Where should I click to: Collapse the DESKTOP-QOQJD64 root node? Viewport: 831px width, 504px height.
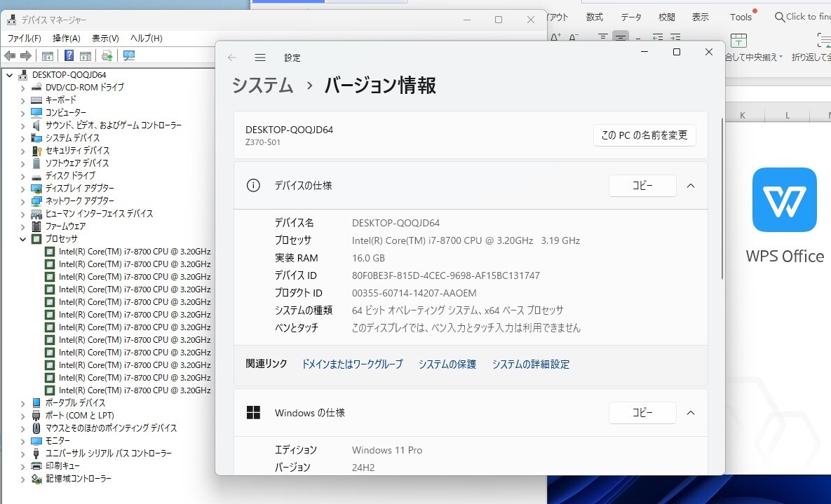pos(10,75)
